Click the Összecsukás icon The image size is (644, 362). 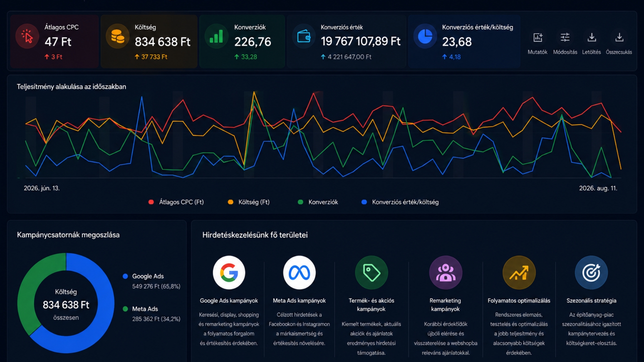tap(619, 37)
